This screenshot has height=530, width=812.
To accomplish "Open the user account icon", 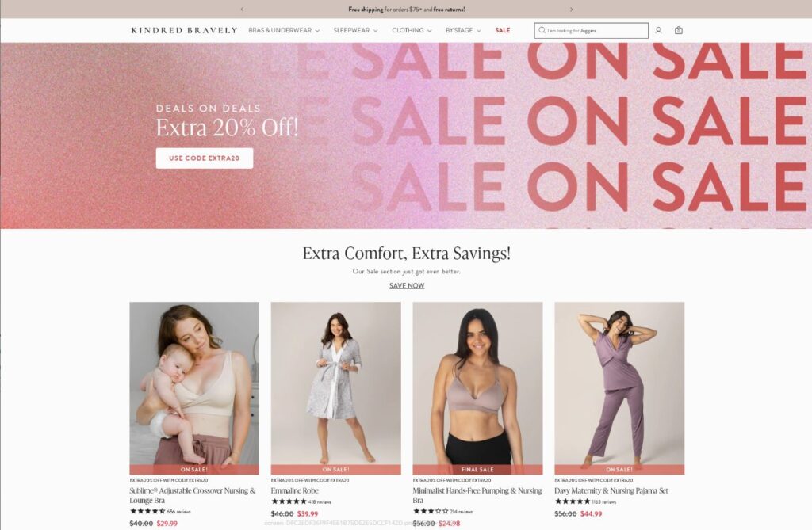I will pyautogui.click(x=658, y=31).
